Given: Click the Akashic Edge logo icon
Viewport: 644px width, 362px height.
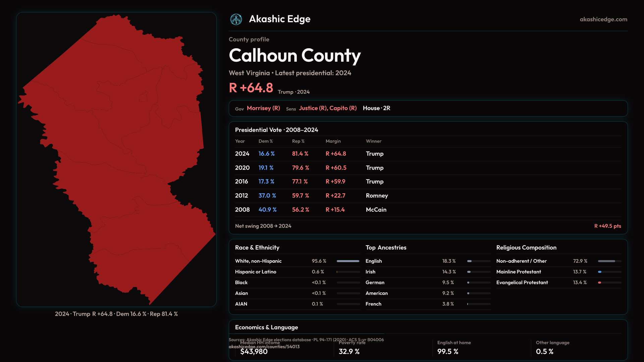Looking at the screenshot, I should pos(236,19).
